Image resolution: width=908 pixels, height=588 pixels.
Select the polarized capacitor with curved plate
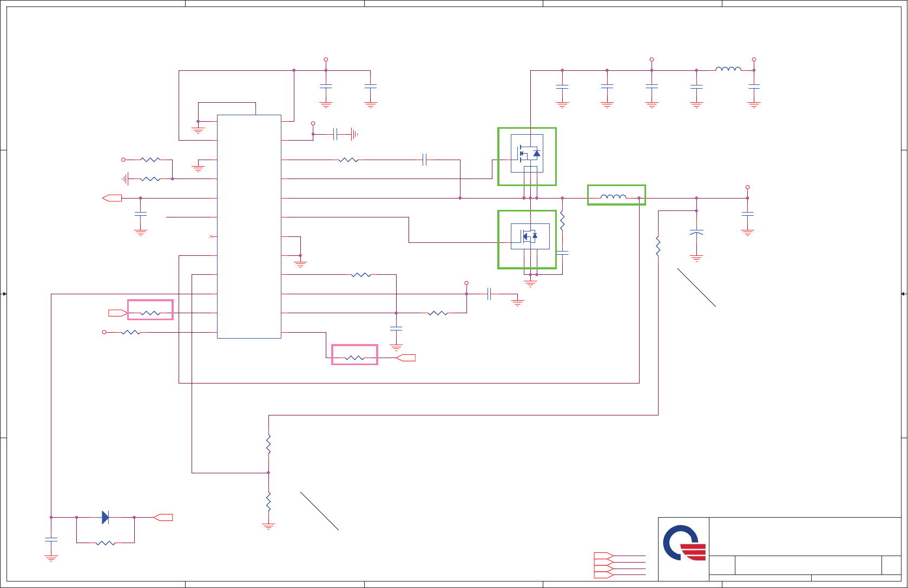pyautogui.click(x=696, y=233)
